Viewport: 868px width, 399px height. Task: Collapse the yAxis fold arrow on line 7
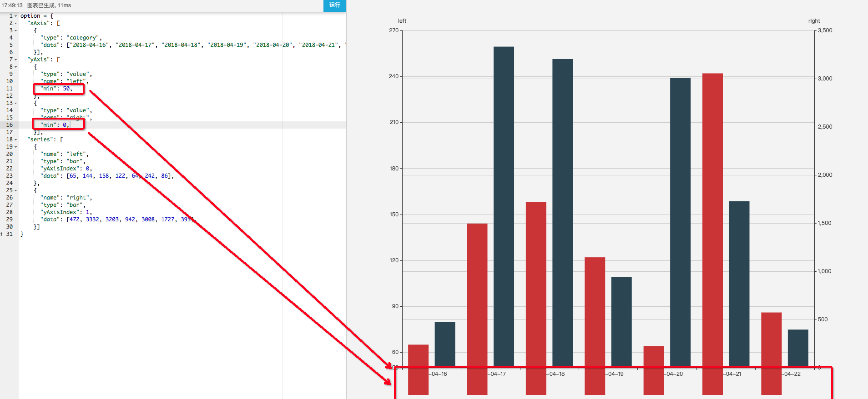[15, 60]
